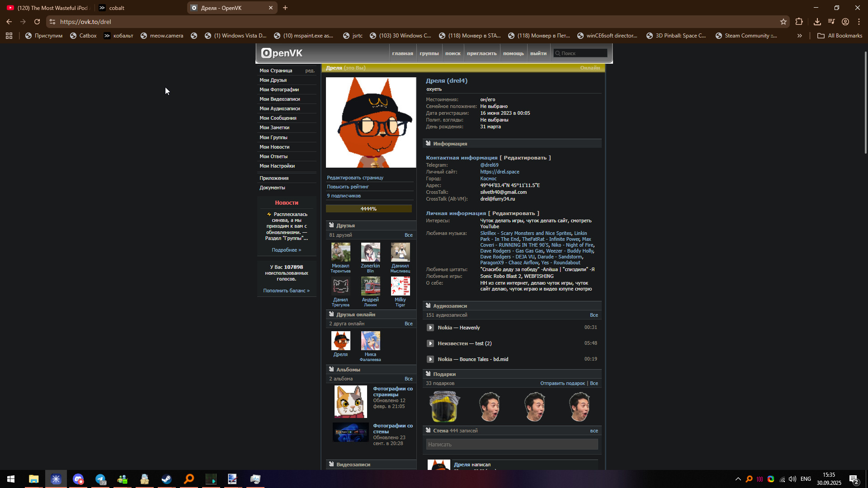Collapse the Информация section header
Viewport: 868px width, 488px height.
pyautogui.click(x=450, y=144)
